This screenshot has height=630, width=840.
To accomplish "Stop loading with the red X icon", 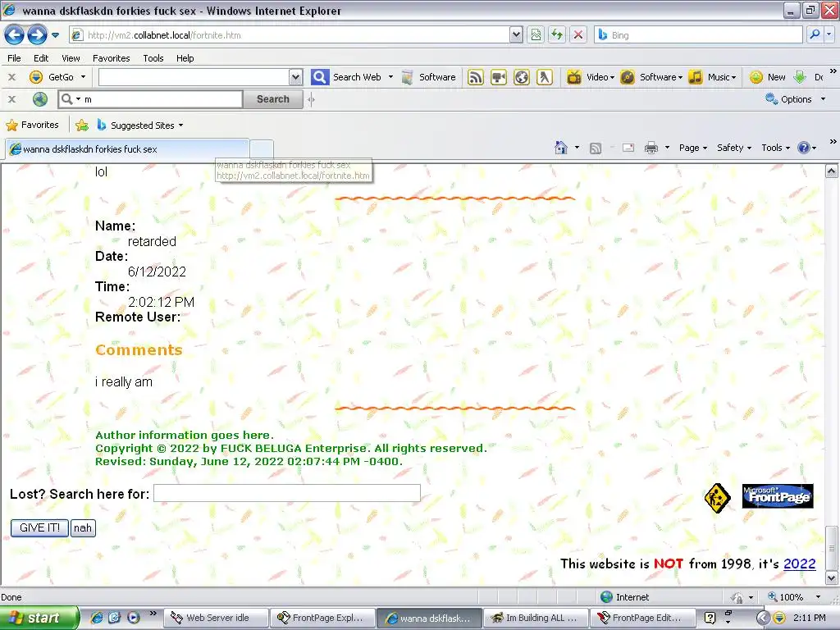I will click(578, 34).
